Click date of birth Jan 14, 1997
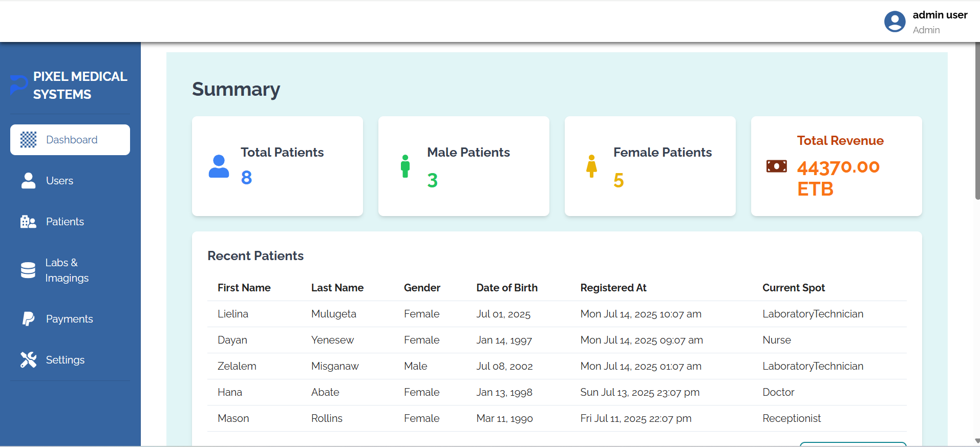 pyautogui.click(x=504, y=340)
